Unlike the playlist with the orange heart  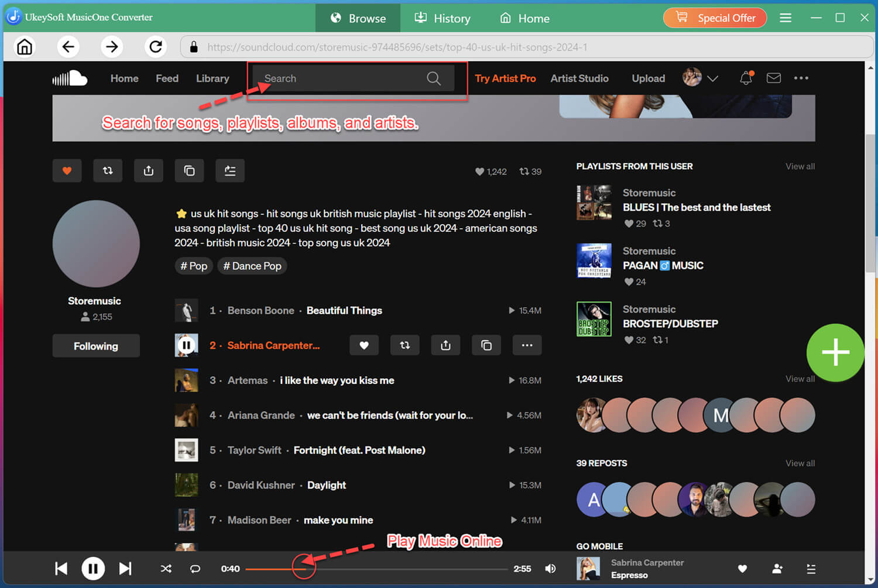67,171
